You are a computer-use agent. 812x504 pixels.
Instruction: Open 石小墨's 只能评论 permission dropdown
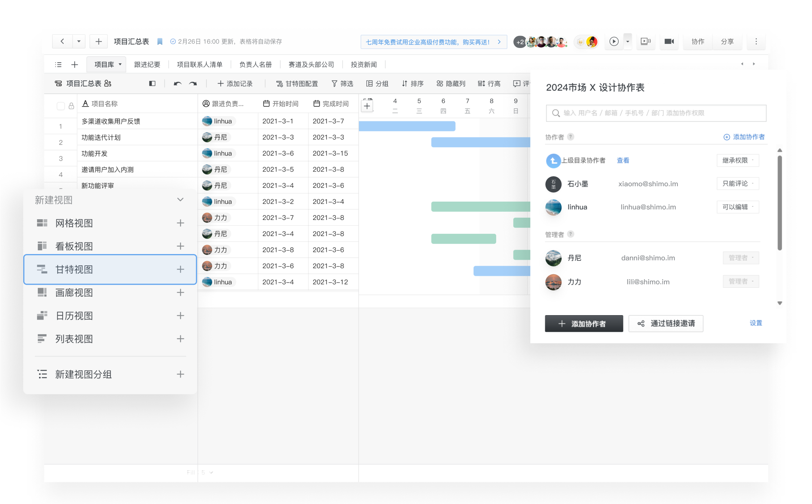click(x=738, y=184)
